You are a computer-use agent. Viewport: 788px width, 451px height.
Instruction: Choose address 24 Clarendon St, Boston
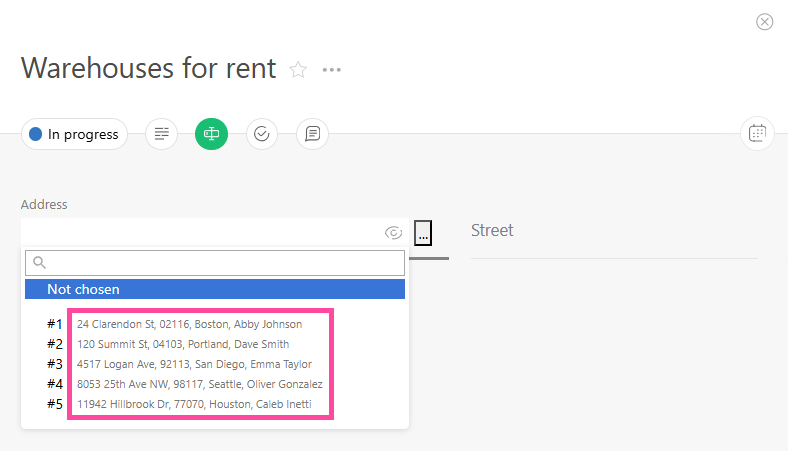click(189, 324)
